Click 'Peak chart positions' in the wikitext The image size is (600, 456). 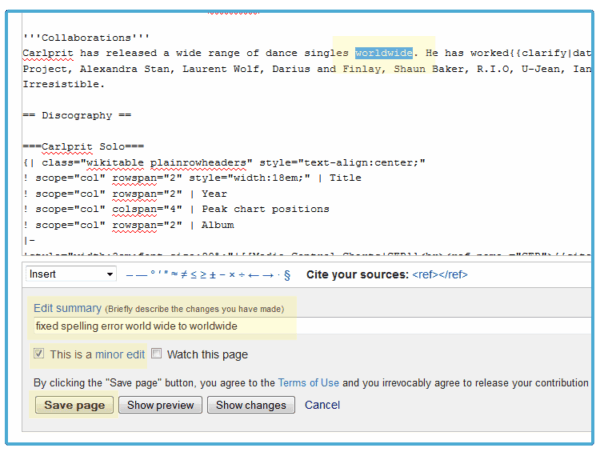[x=266, y=209]
